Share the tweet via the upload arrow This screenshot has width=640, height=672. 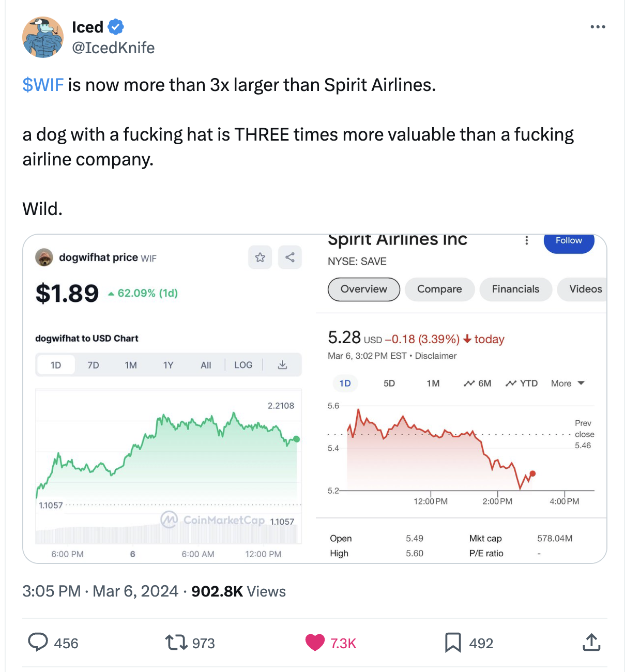pos(591,643)
